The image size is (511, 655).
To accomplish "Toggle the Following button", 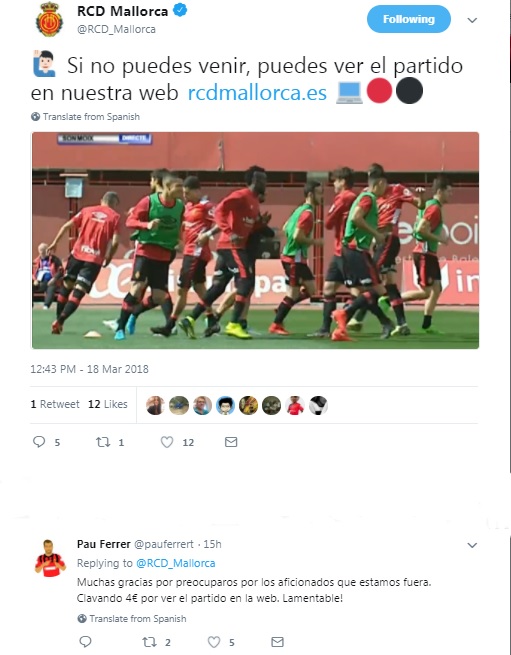I will click(409, 19).
